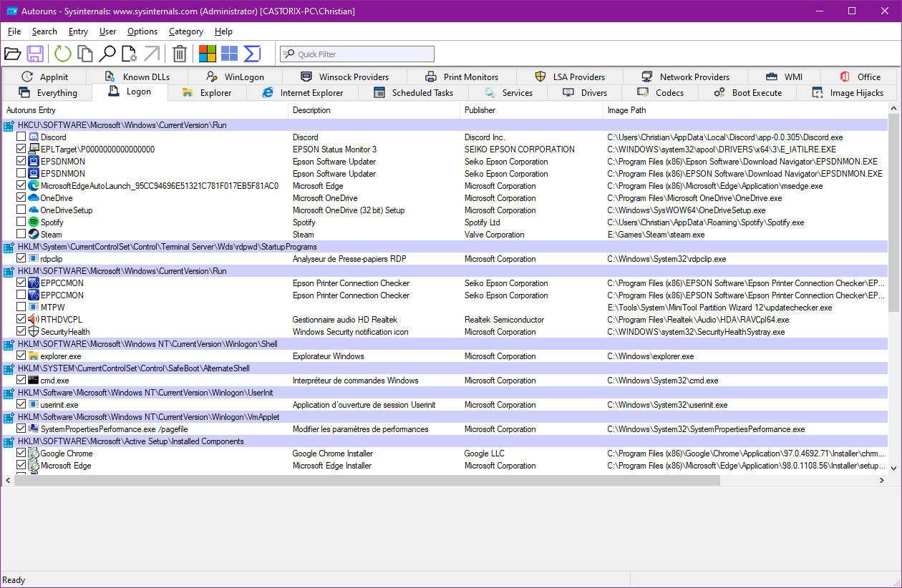
Task: Toggle the rdpclip checkbox
Action: [21, 259]
